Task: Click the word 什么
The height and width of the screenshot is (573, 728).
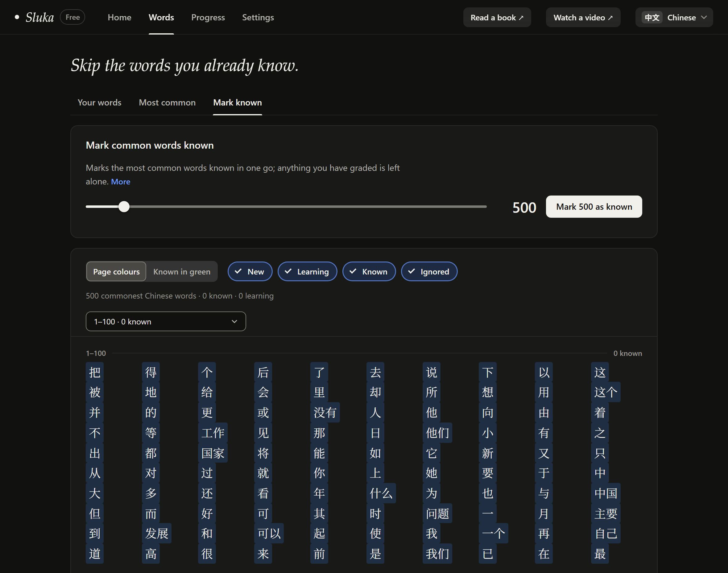Action: tap(381, 493)
